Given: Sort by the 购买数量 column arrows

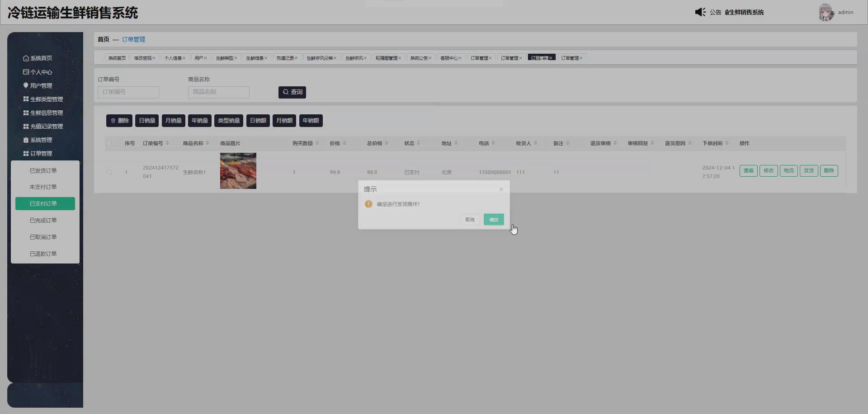Looking at the screenshot, I should [x=317, y=143].
